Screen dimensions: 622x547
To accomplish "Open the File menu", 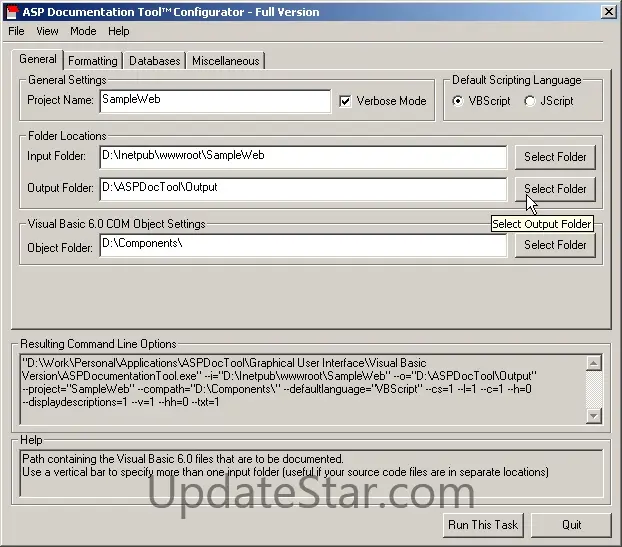I will click(x=16, y=31).
